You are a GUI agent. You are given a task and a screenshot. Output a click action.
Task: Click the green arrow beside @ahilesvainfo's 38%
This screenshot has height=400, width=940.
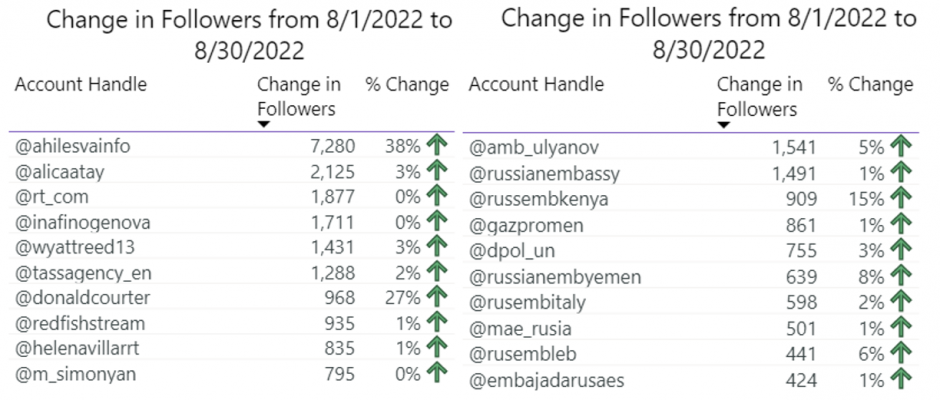(x=436, y=146)
